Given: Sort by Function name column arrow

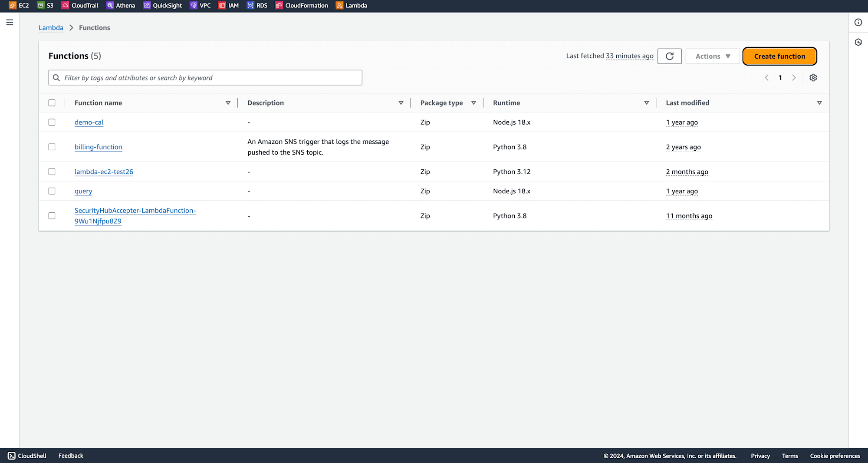Looking at the screenshot, I should 228,103.
